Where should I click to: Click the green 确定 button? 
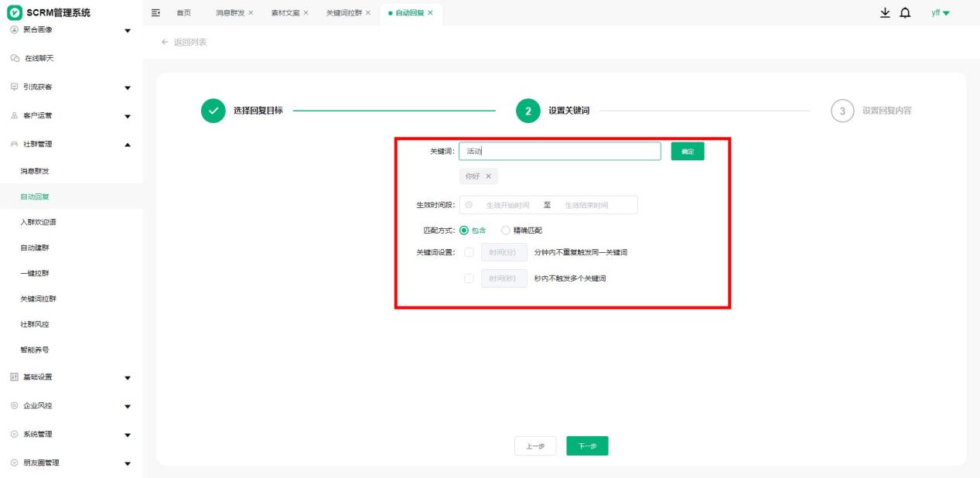687,152
